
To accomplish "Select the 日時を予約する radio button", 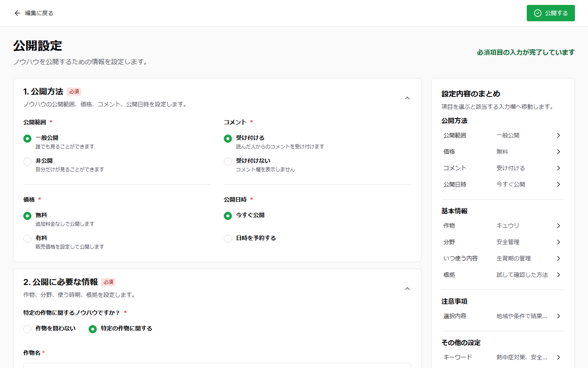I will [x=228, y=239].
